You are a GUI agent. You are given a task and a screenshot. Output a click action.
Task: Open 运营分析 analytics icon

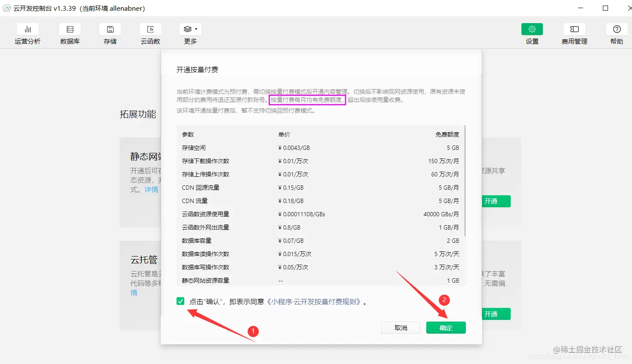[x=28, y=29]
